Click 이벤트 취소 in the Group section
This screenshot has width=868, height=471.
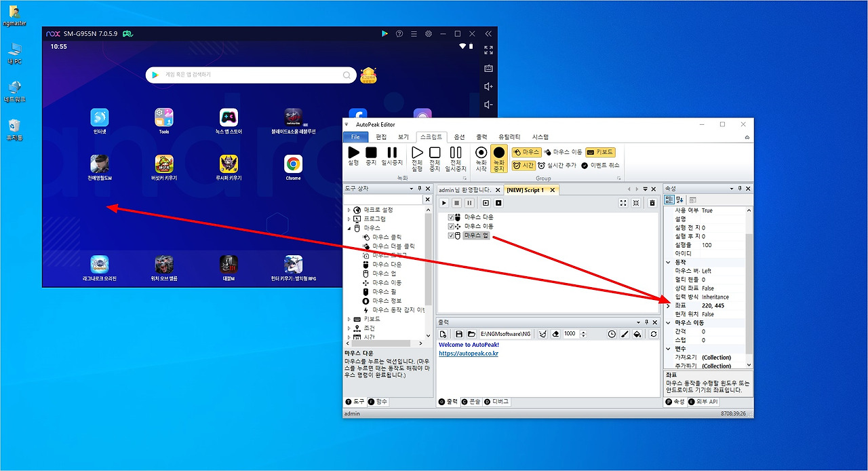(x=600, y=166)
